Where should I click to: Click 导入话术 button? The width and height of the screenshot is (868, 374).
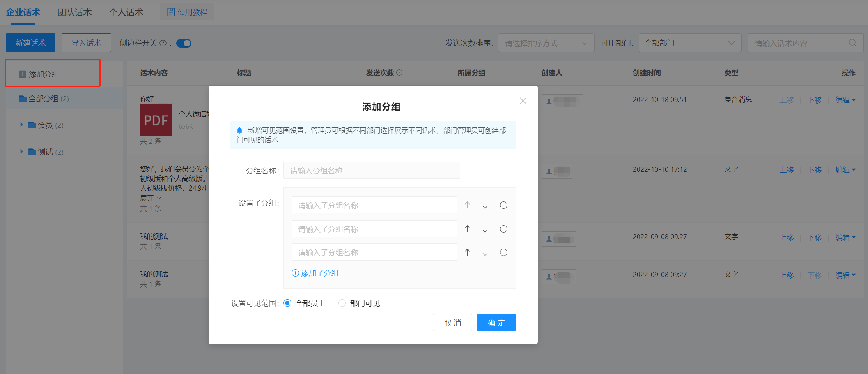86,42
